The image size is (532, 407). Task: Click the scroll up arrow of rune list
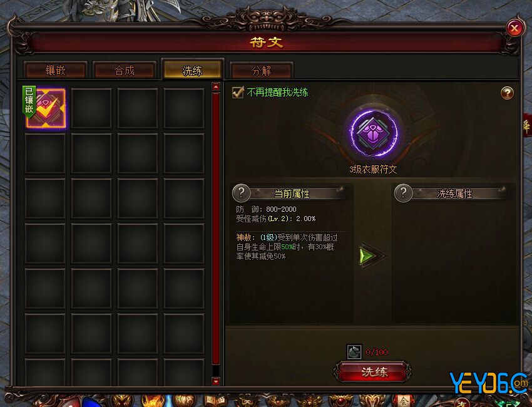pos(216,87)
